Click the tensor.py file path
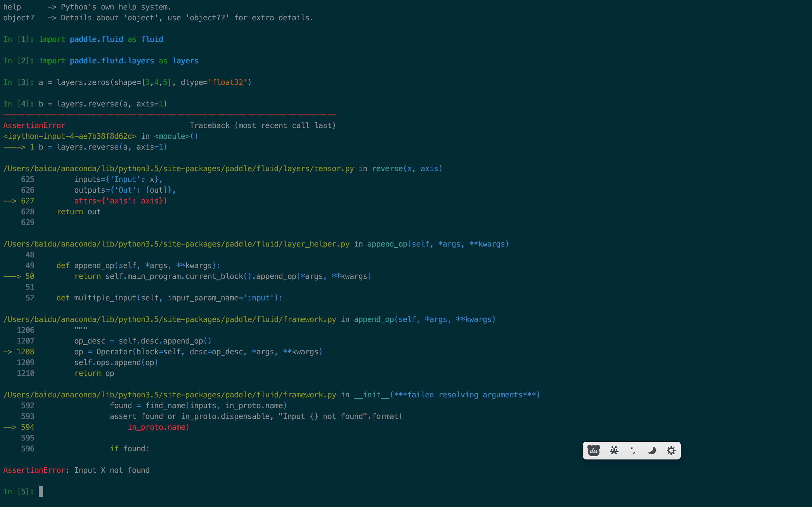This screenshot has width=812, height=507. point(178,169)
